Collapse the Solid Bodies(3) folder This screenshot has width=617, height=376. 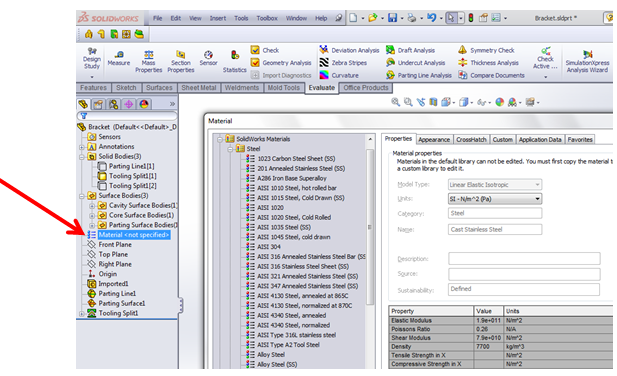81,157
